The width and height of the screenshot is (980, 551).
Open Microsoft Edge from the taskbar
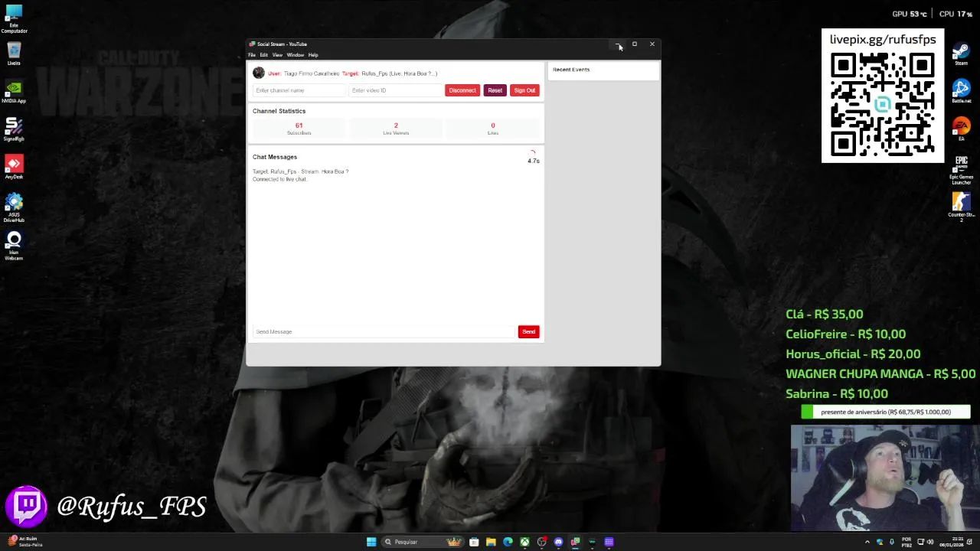[508, 542]
